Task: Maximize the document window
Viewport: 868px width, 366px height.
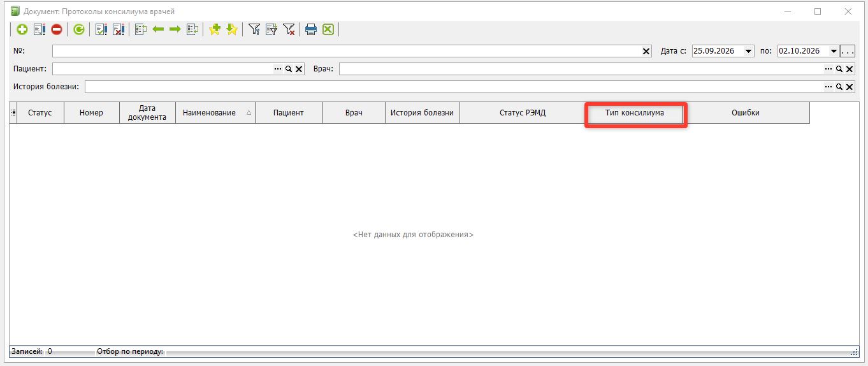Action: coord(818,11)
